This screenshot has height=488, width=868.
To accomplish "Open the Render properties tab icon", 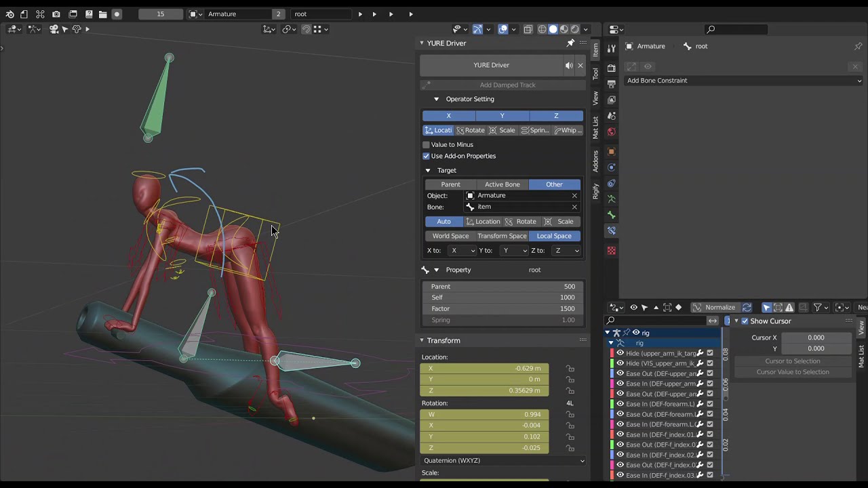I will (x=611, y=68).
